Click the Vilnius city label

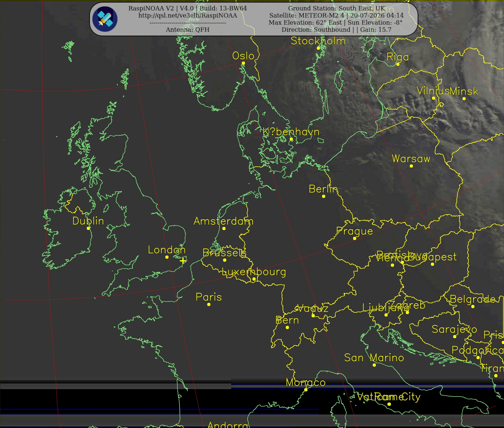433,91
